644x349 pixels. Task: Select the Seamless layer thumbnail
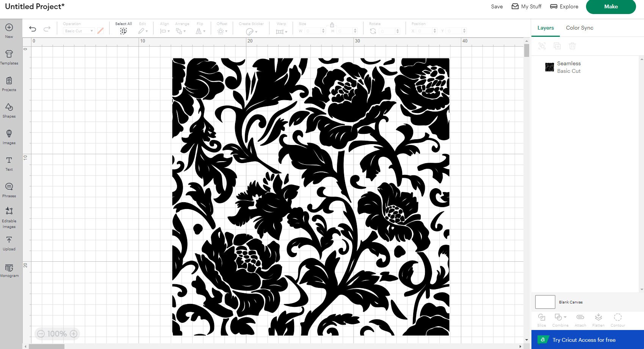click(549, 67)
